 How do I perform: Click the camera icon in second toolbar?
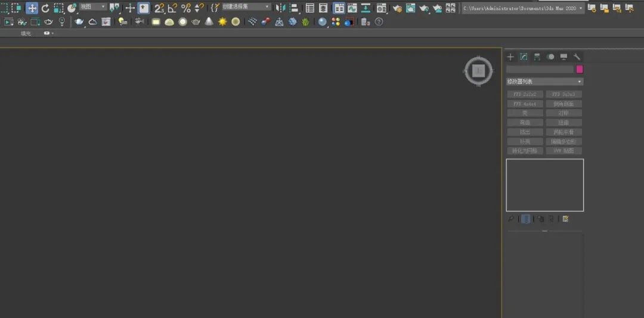coord(140,22)
